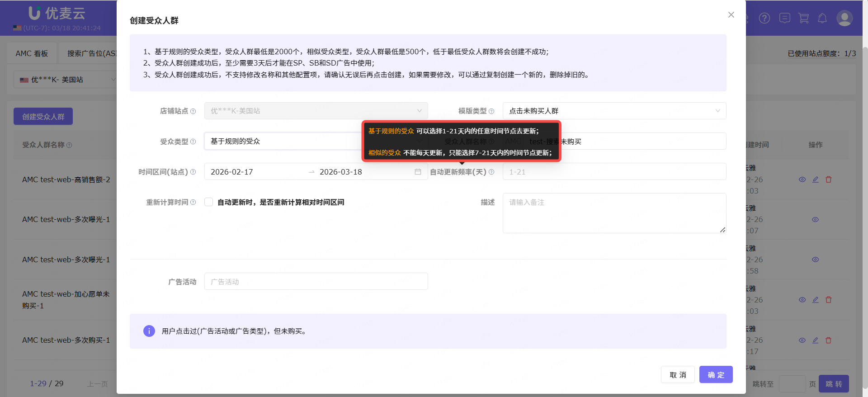The height and width of the screenshot is (397, 868).
Task: Select row text AMC test-web-高销售额-2
Action: click(x=66, y=180)
